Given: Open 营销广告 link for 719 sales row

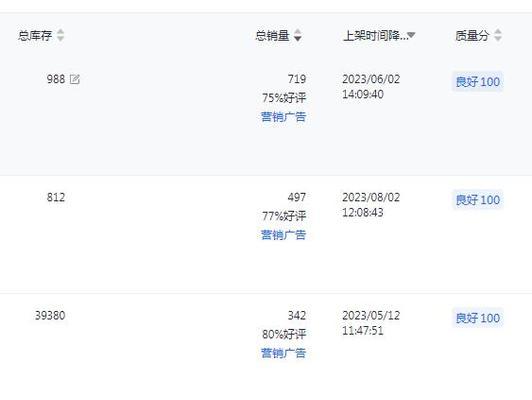Looking at the screenshot, I should click(284, 116).
